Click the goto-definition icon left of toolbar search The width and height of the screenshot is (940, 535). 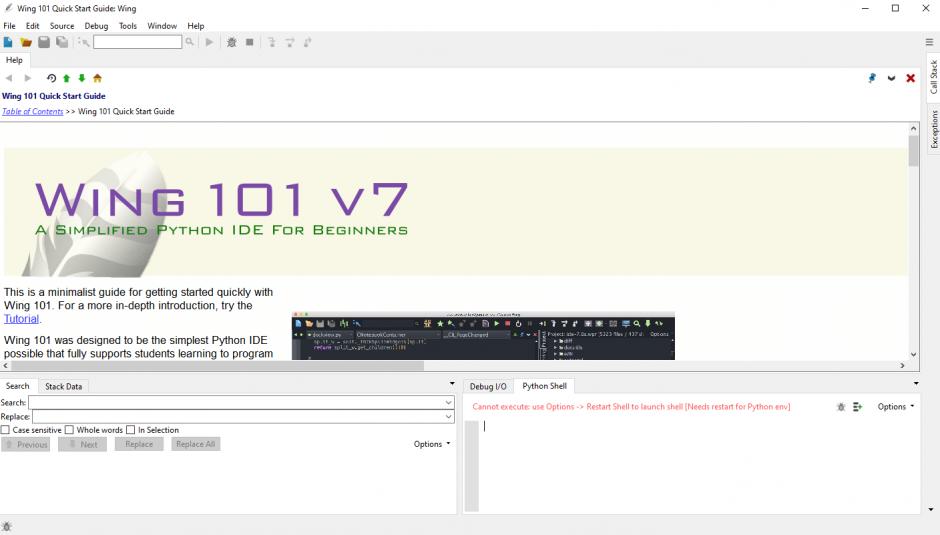pyautogui.click(x=83, y=42)
